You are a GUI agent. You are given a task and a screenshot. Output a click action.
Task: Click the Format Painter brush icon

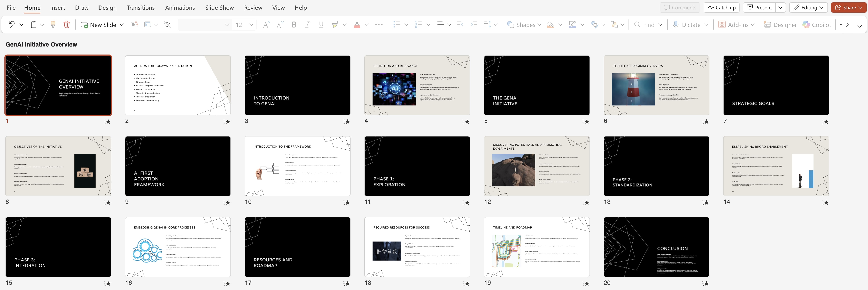pos(53,25)
